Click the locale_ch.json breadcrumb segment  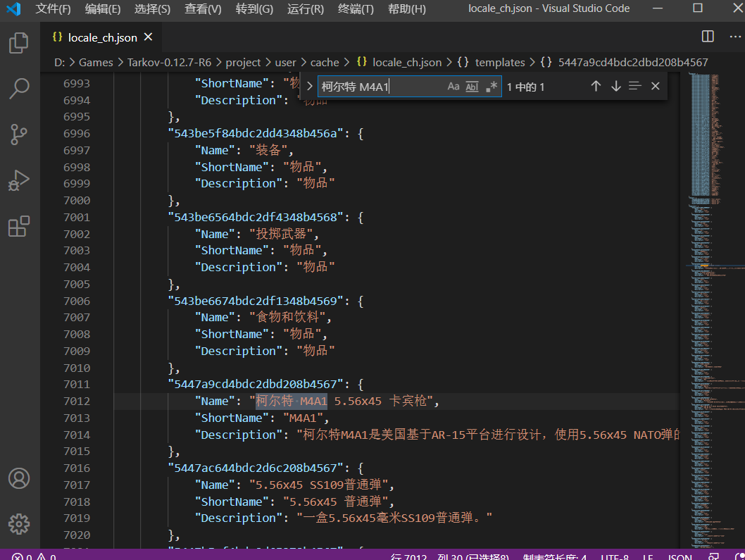399,62
